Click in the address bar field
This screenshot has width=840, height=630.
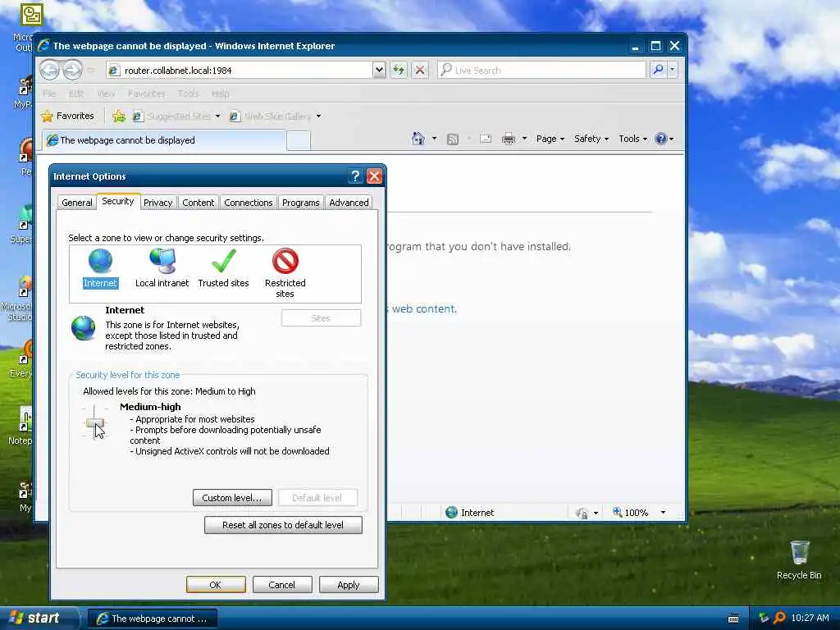[240, 71]
